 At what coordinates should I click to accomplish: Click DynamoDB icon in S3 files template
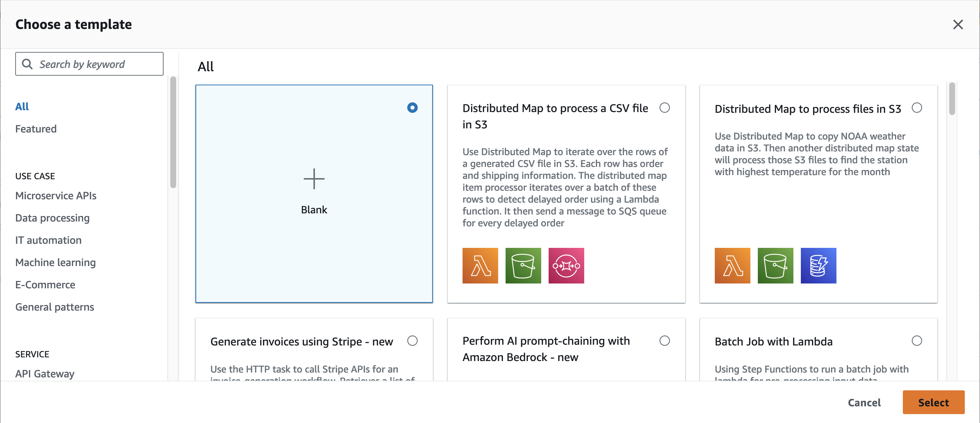(818, 266)
